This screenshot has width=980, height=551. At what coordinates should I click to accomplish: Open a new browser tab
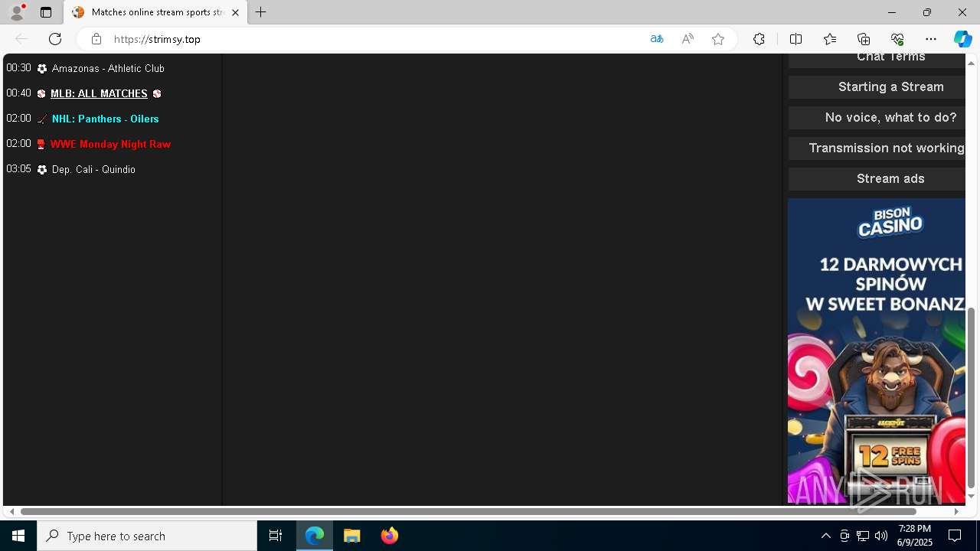click(261, 12)
